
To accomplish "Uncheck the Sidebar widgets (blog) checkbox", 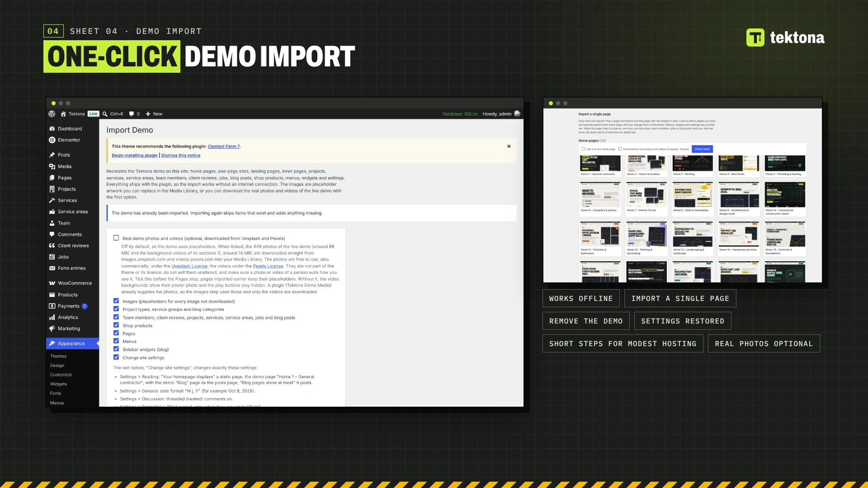I will pyautogui.click(x=116, y=349).
